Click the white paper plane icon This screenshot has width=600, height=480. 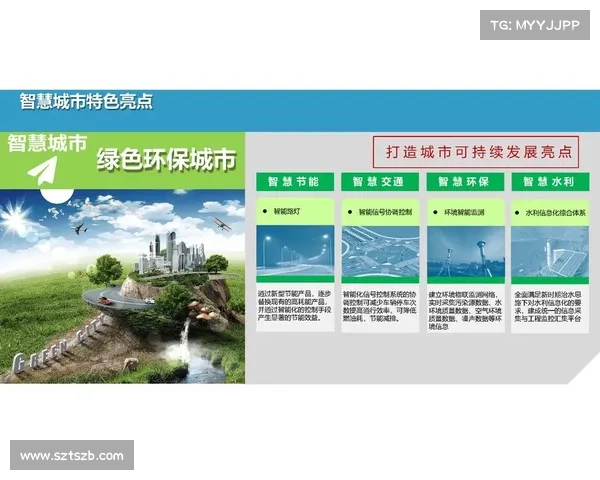coord(42,170)
